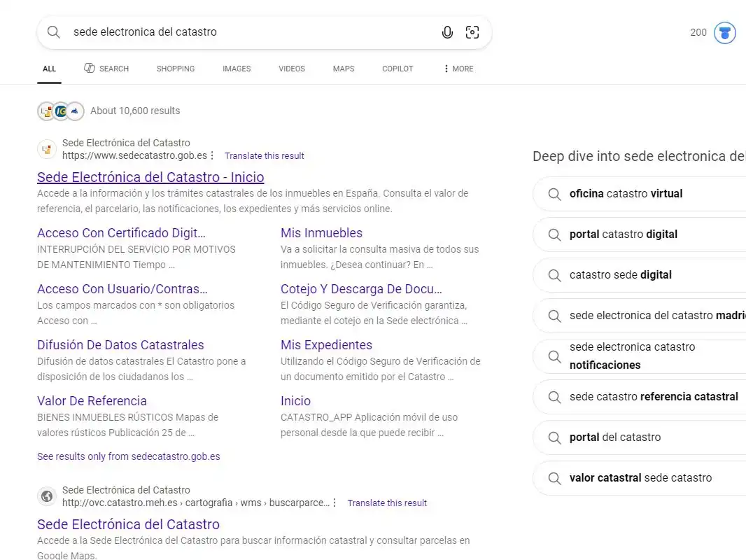Click 'See results only from sedecatastro.gob.es'

tap(129, 456)
